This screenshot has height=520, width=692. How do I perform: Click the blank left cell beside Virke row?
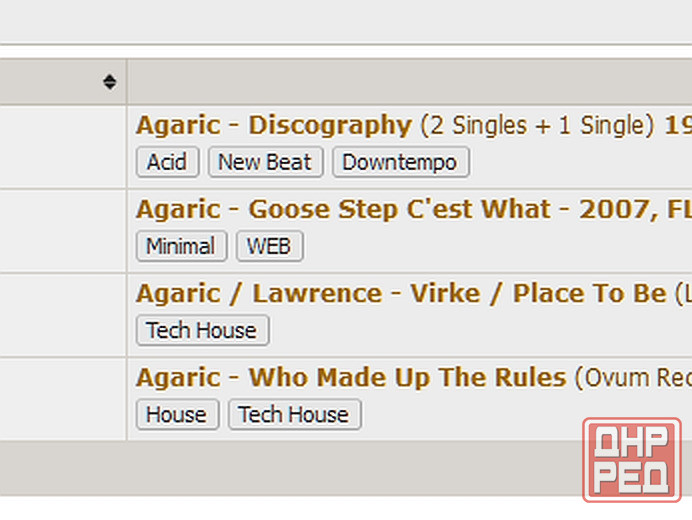tap(62, 314)
